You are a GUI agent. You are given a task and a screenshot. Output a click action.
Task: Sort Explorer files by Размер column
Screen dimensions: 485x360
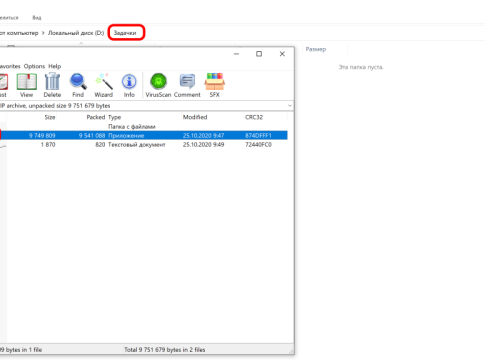[x=316, y=49]
